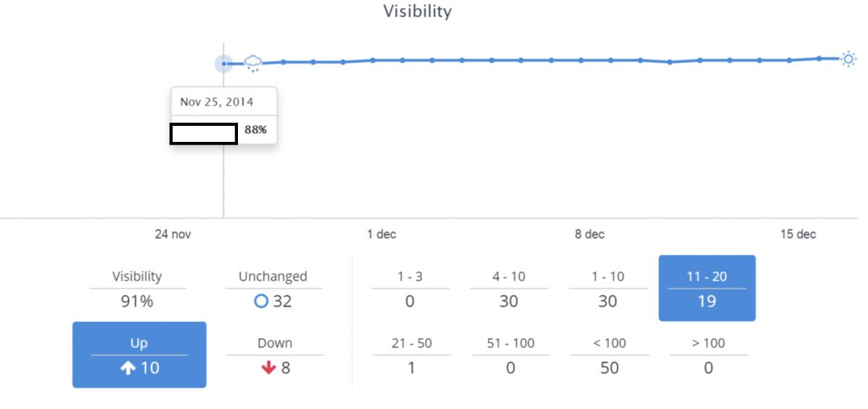Choose the 1 - 3 ranking range
Viewport: 868px width, 409px height.
pyautogui.click(x=410, y=289)
